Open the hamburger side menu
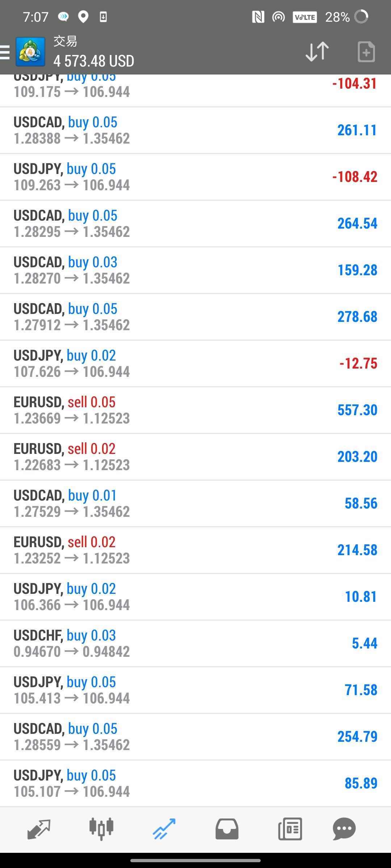Screen dimensions: 391x868 pos(5,52)
